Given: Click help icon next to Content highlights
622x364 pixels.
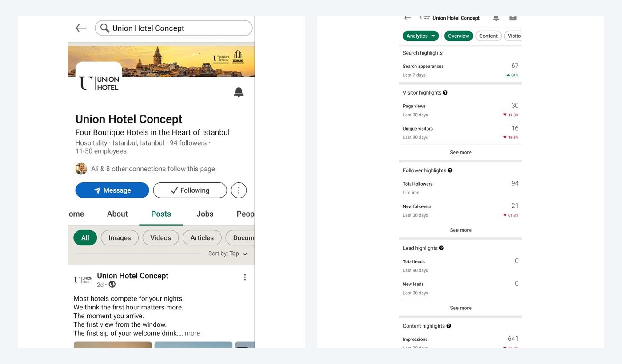Looking at the screenshot, I should click(x=449, y=326).
